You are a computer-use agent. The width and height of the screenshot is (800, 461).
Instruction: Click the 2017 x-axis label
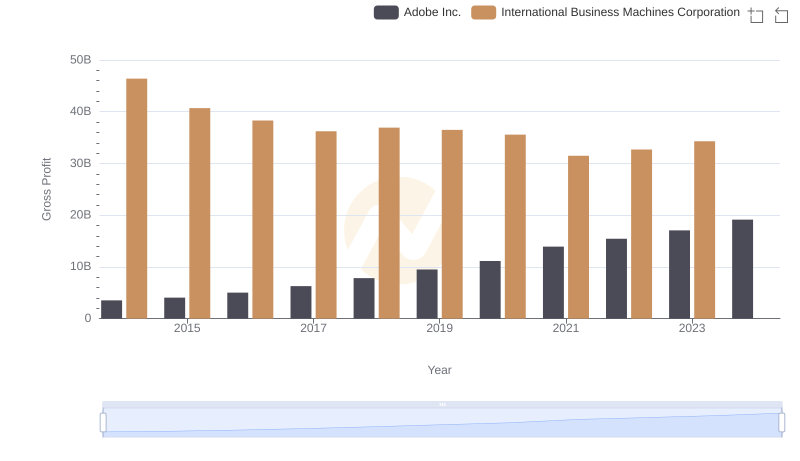click(x=313, y=328)
